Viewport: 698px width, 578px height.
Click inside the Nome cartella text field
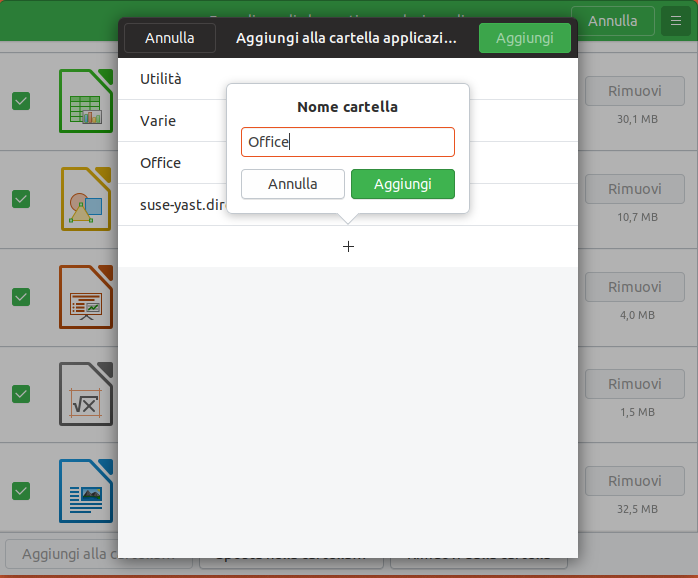pyautogui.click(x=348, y=142)
